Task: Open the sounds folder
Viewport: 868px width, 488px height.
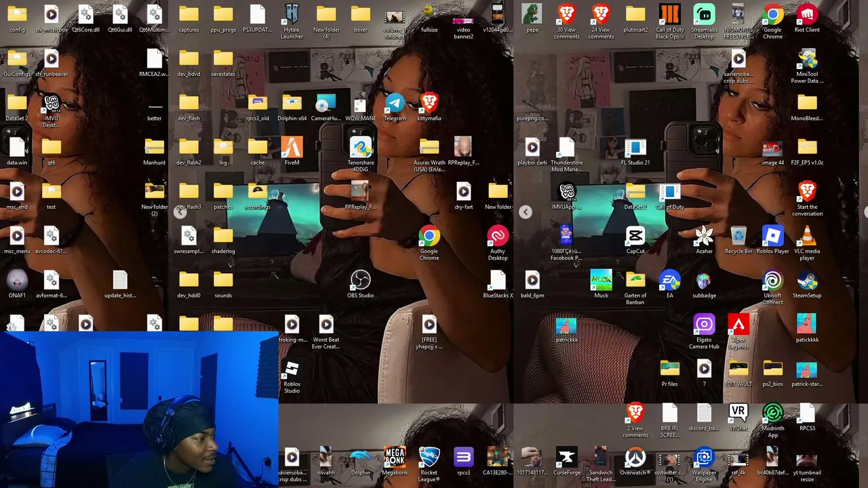Action: (x=223, y=284)
